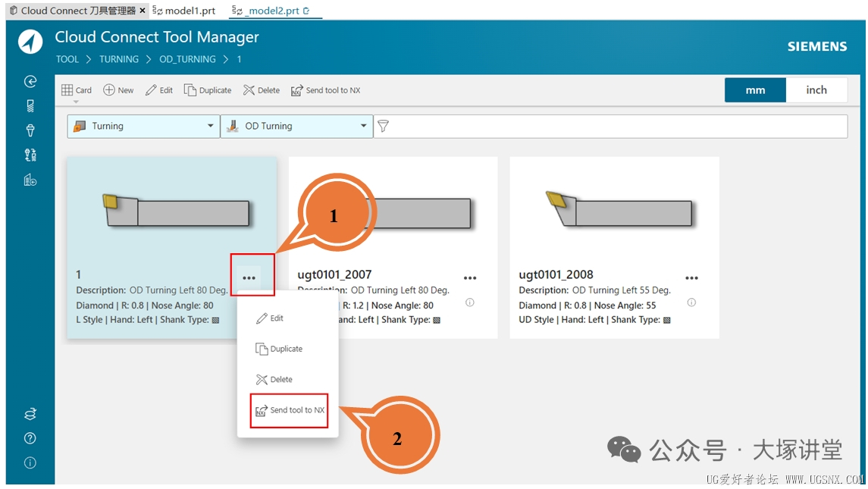Close the Cloud Connect tool manager tab

pyautogui.click(x=143, y=11)
